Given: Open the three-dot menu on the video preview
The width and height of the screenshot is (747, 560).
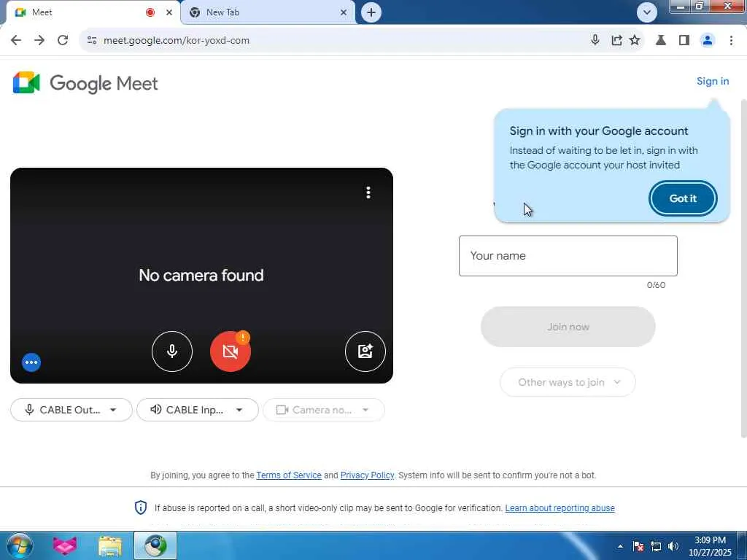Looking at the screenshot, I should 368,192.
